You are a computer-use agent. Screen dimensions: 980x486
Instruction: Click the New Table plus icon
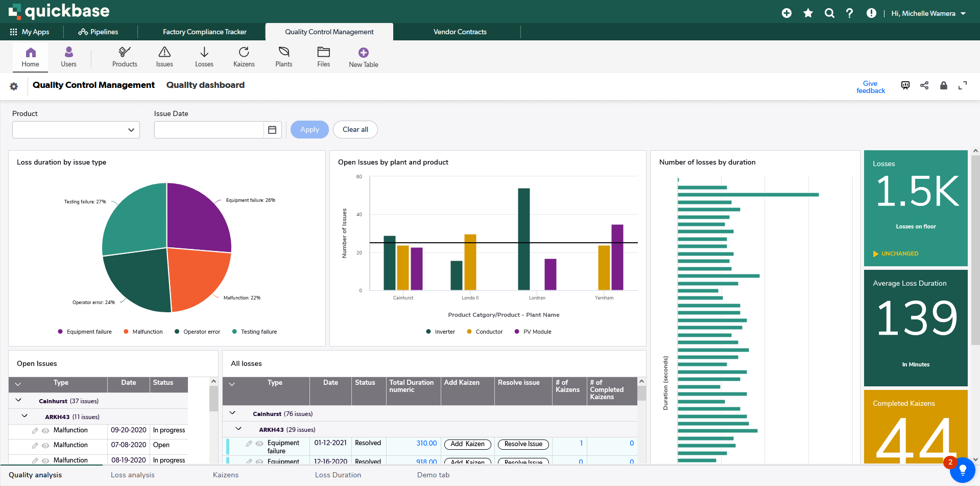(363, 53)
